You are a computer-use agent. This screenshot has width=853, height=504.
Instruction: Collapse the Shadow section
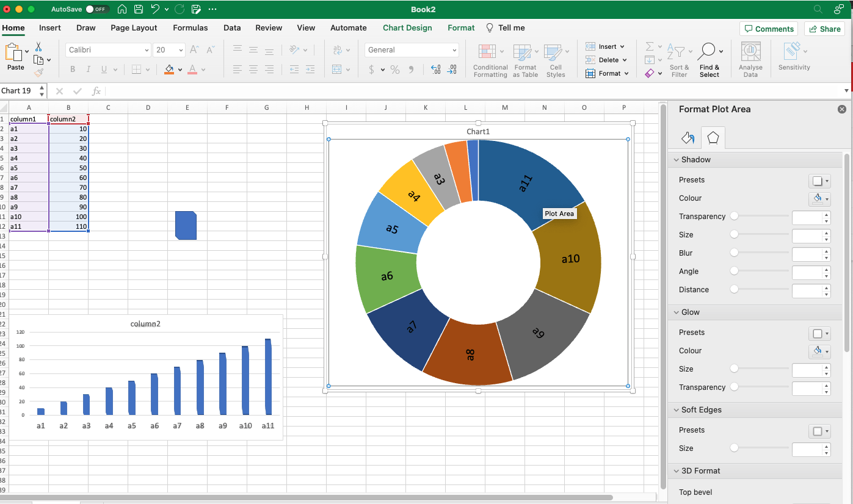(676, 160)
